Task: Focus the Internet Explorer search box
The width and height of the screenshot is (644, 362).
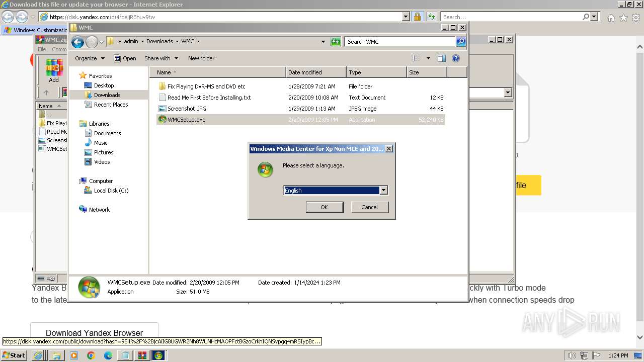Action: (512, 17)
